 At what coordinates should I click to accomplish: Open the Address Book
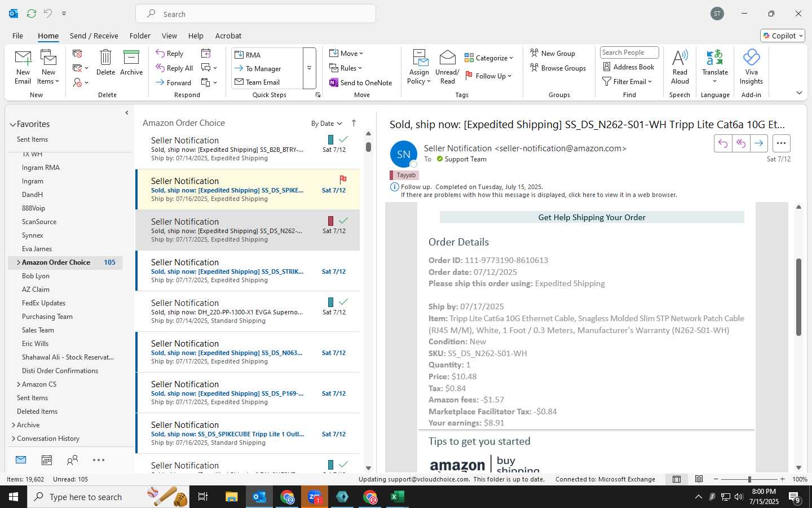pyautogui.click(x=629, y=67)
